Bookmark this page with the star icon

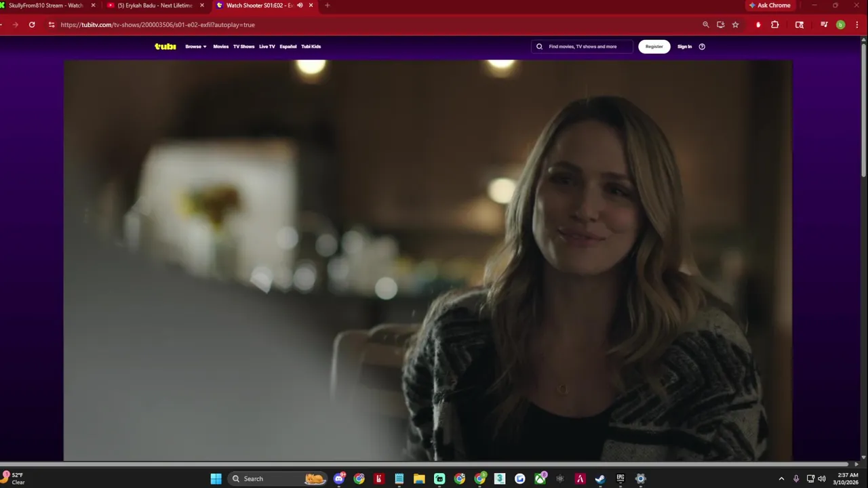tap(736, 25)
